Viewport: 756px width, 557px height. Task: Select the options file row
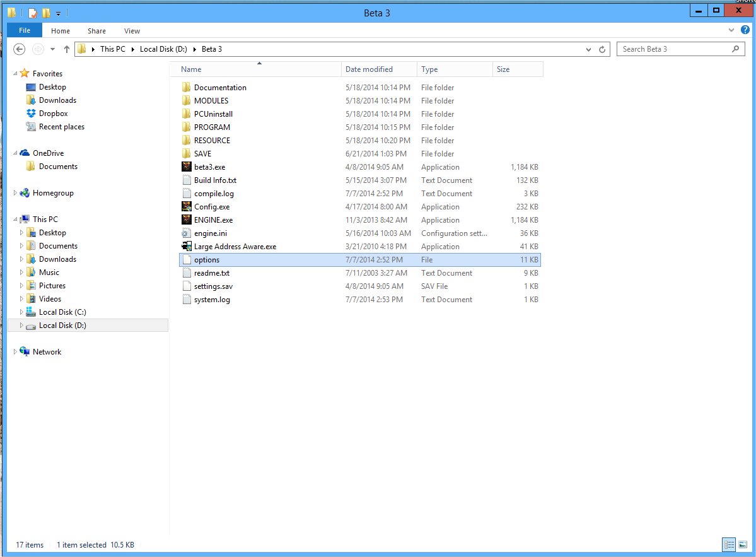click(x=359, y=259)
